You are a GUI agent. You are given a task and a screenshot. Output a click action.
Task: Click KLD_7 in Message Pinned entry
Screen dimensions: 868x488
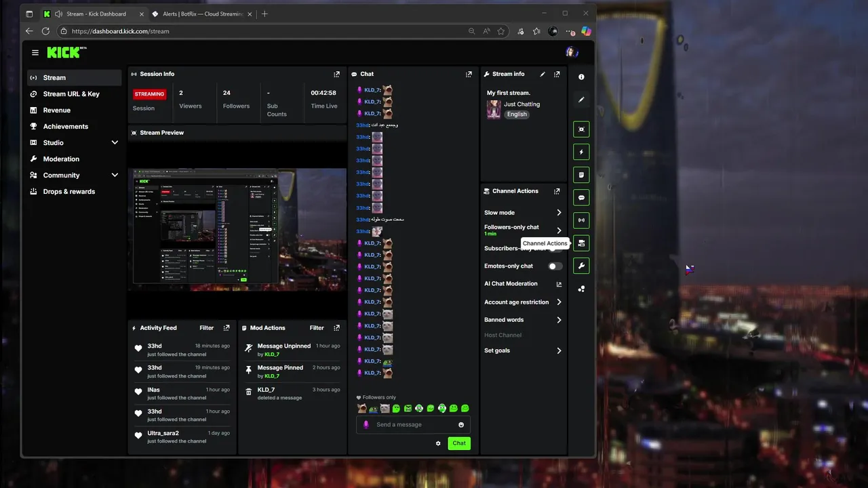(x=272, y=376)
